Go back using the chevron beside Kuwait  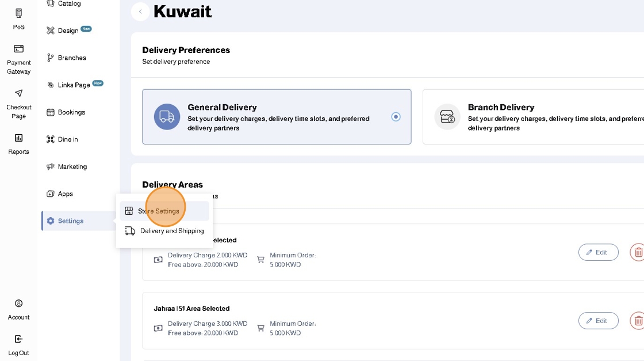click(x=140, y=12)
